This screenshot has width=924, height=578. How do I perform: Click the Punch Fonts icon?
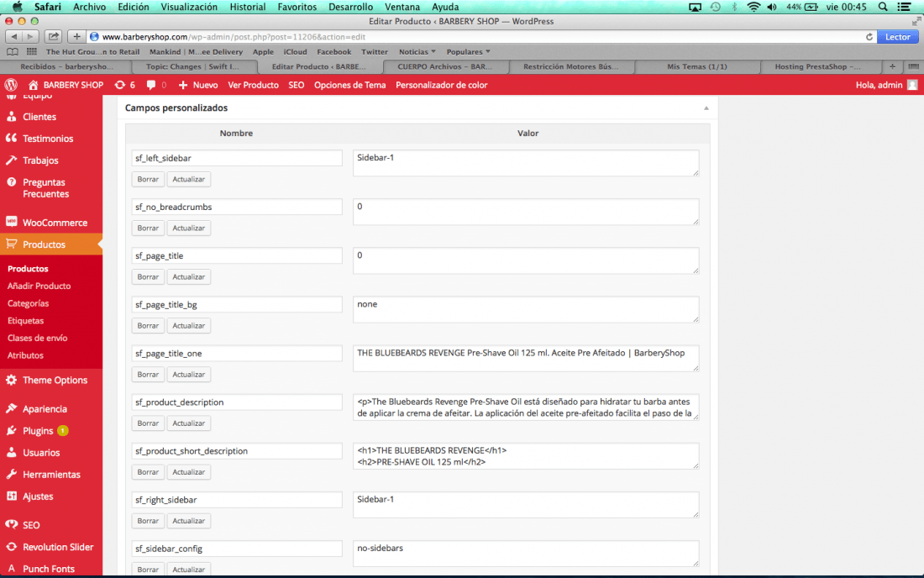coord(11,569)
